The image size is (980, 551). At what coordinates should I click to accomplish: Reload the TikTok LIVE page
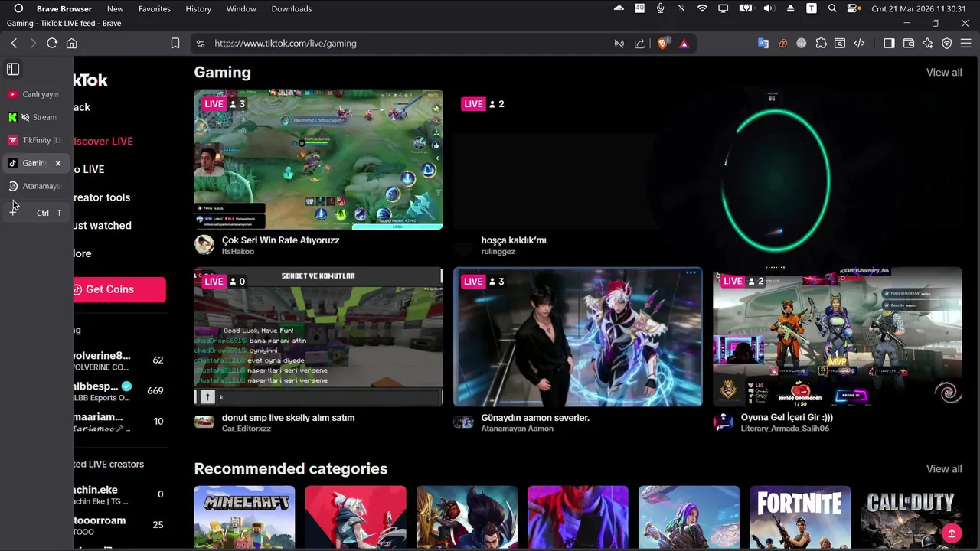tap(52, 44)
